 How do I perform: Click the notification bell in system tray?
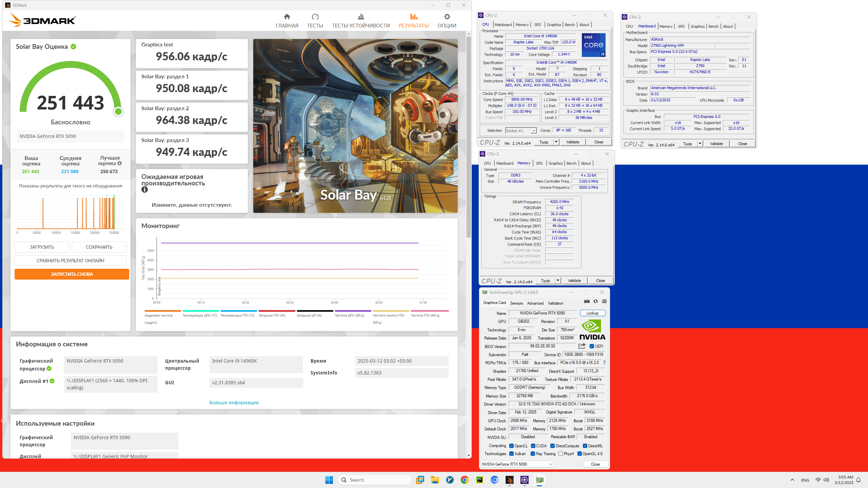[859, 480]
